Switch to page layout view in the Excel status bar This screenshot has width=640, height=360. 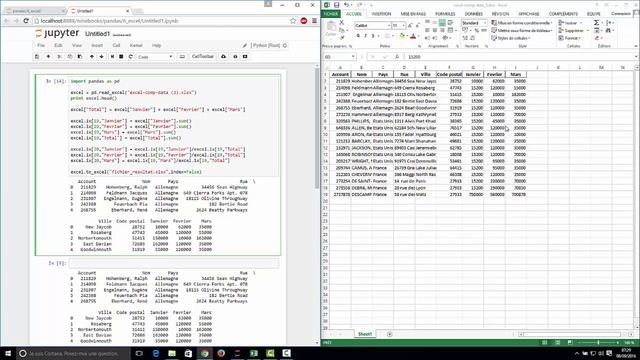click(x=557, y=343)
